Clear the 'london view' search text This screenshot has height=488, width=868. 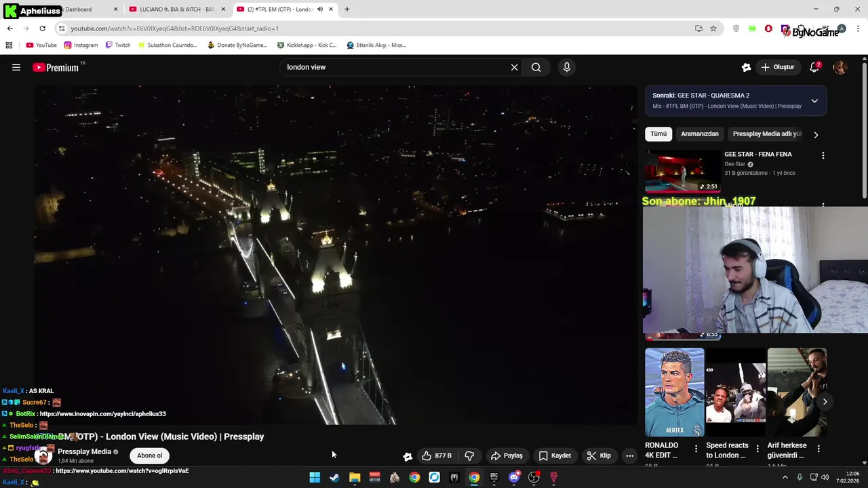click(x=514, y=67)
